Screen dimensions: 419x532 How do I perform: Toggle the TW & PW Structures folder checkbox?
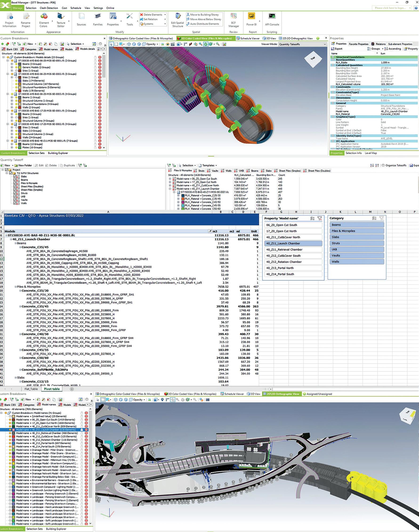11,173
